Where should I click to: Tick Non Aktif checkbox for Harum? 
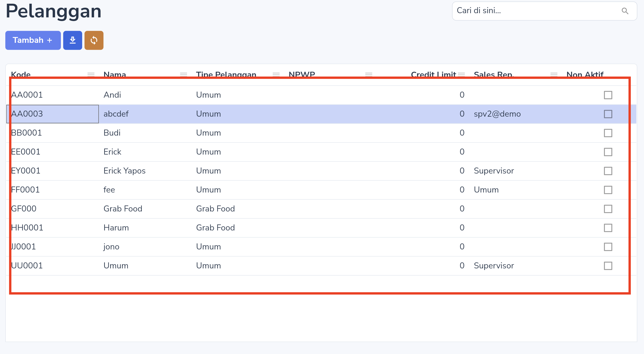coord(608,228)
